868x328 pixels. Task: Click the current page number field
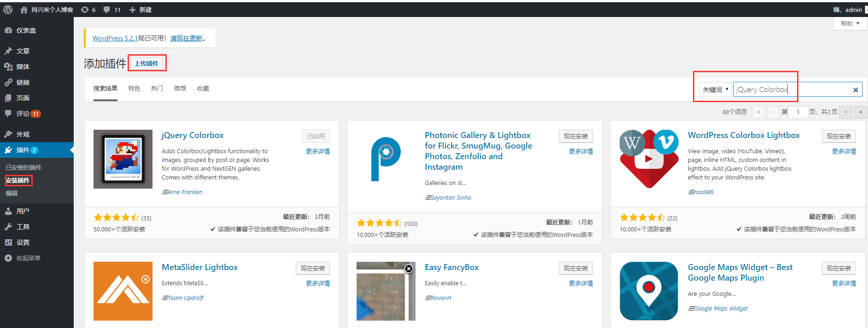click(x=798, y=112)
